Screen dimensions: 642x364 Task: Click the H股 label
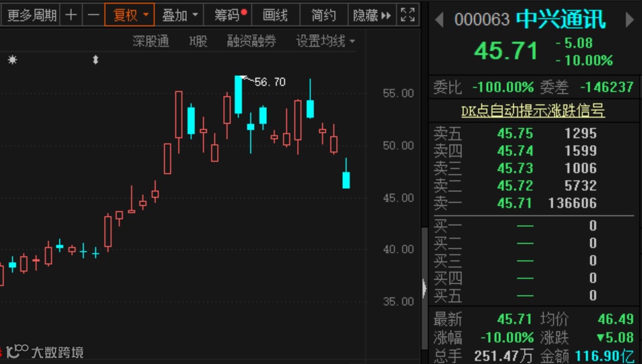(x=198, y=41)
